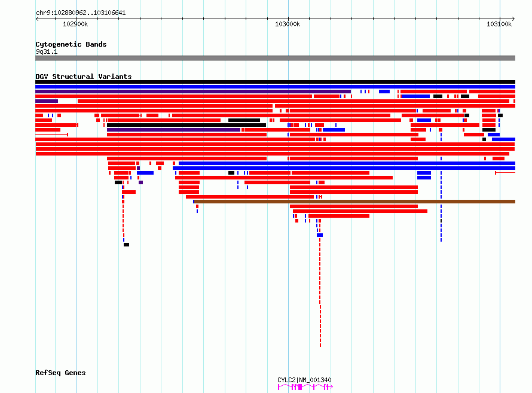
Task: Click the magenta CYLC2 gene model glyph
Action: (305, 387)
